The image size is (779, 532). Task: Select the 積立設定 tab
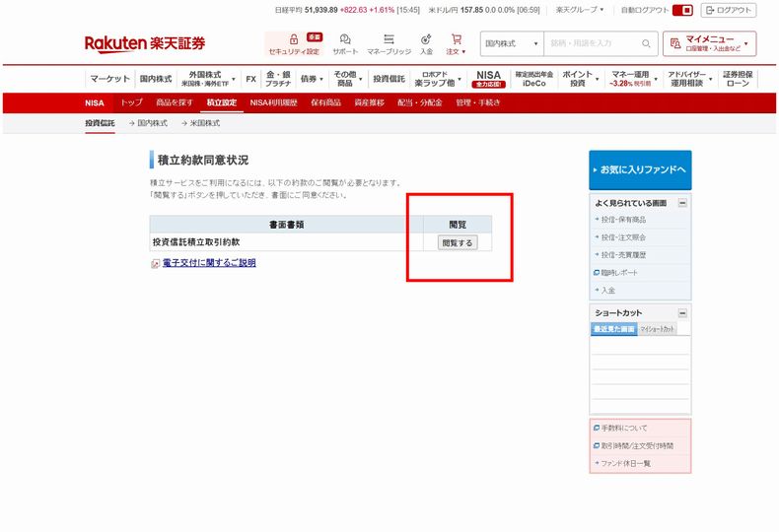tap(222, 102)
